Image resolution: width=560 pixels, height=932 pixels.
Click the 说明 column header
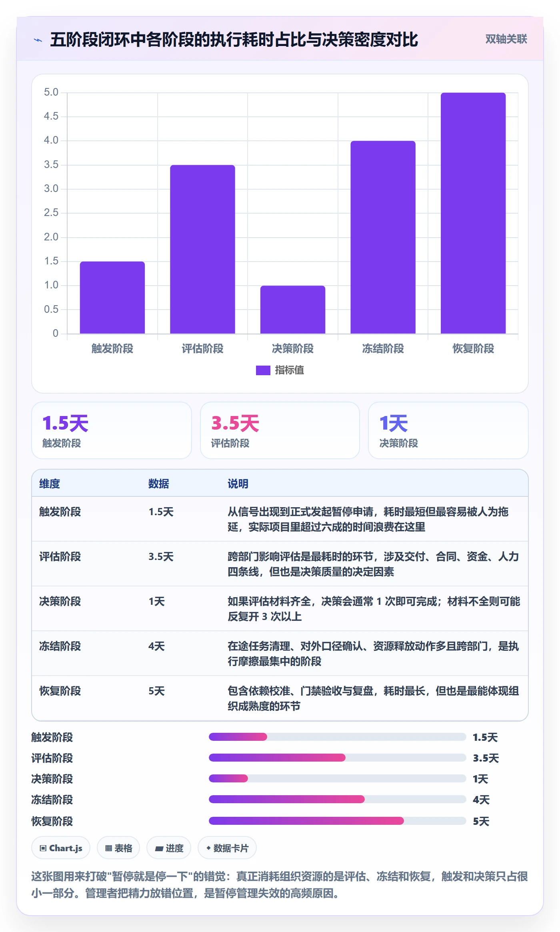coord(238,484)
